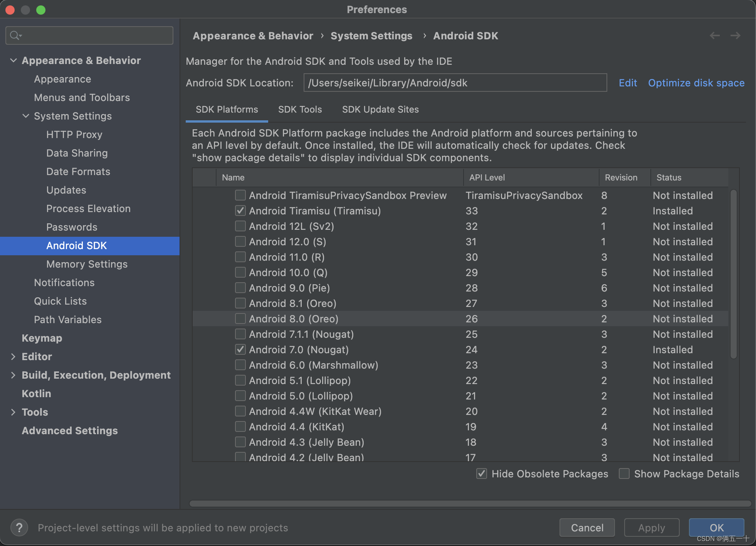Image resolution: width=756 pixels, height=546 pixels.
Task: Switch to SDK Platforms tab
Action: click(x=227, y=110)
